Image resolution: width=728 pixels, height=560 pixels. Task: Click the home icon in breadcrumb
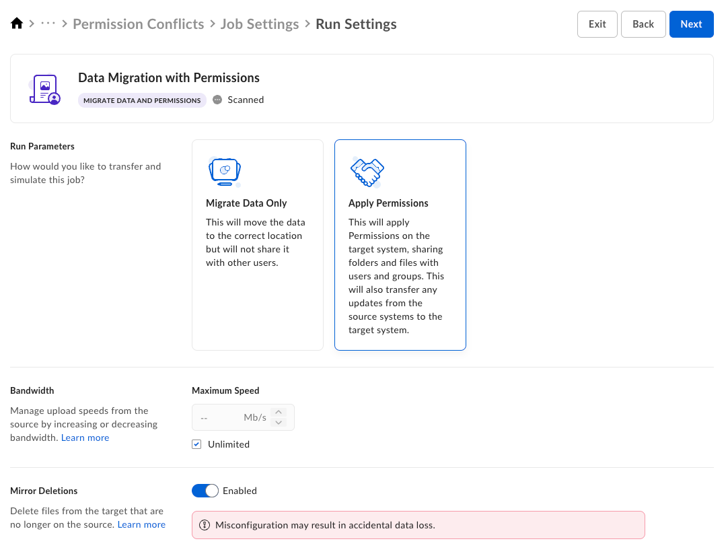17,24
